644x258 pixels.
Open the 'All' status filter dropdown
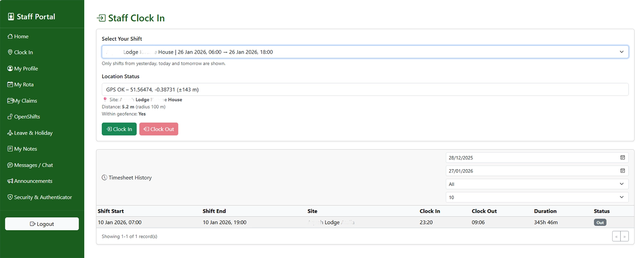pos(536,184)
